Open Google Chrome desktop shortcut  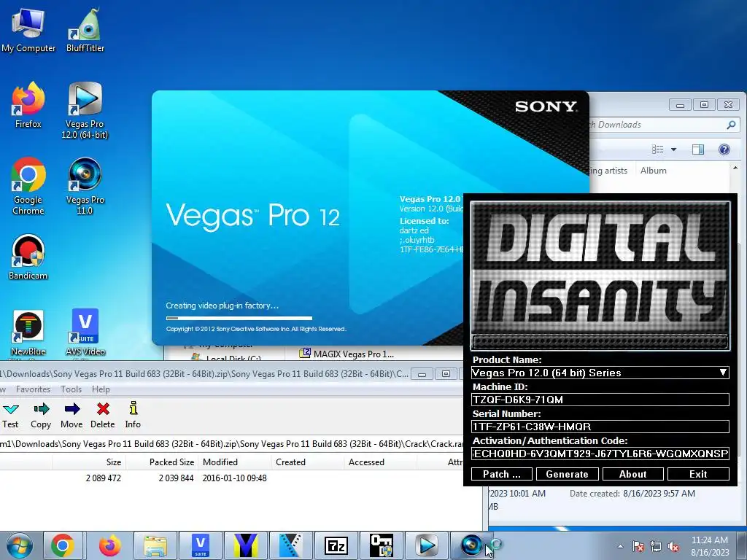point(28,186)
